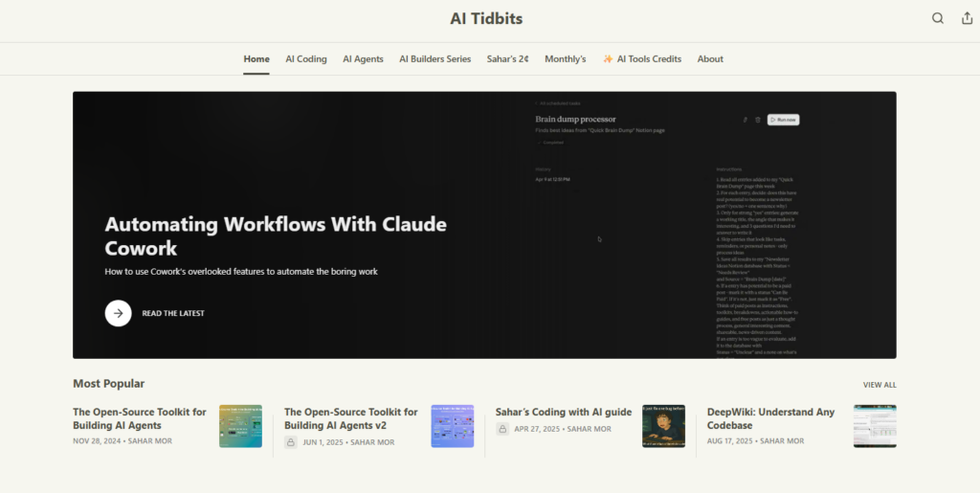The image size is (980, 493).
Task: Open the Monthly's tab
Action: pos(565,58)
